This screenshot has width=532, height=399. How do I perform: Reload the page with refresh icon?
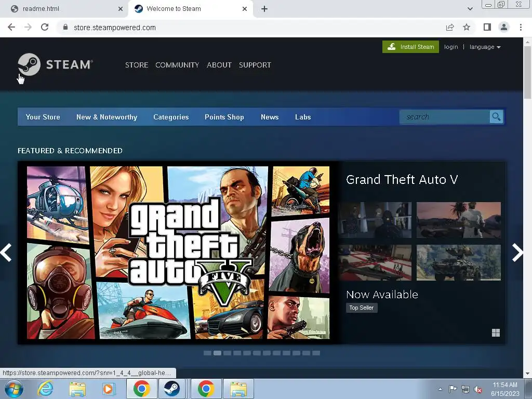point(45,27)
